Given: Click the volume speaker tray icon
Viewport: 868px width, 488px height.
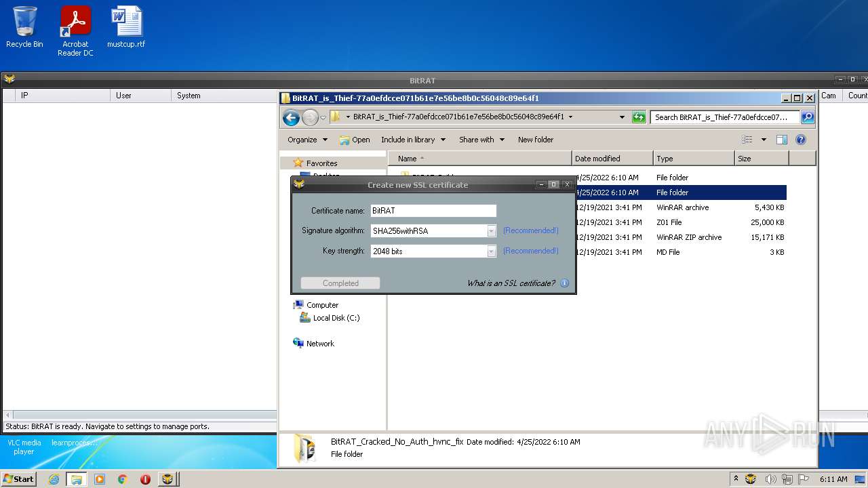Looking at the screenshot, I should point(770,479).
